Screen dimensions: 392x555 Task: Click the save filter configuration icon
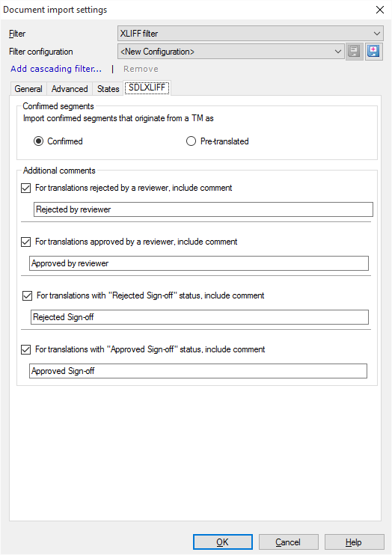(x=354, y=52)
